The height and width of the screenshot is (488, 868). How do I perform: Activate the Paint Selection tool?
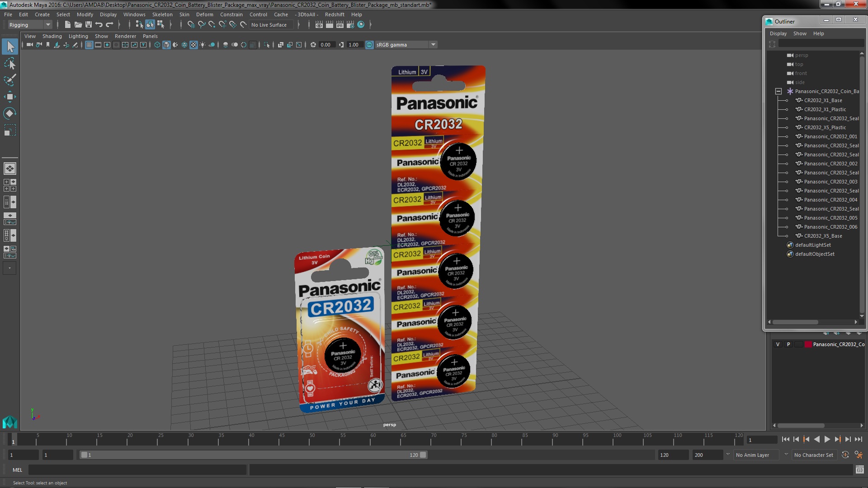pyautogui.click(x=10, y=80)
